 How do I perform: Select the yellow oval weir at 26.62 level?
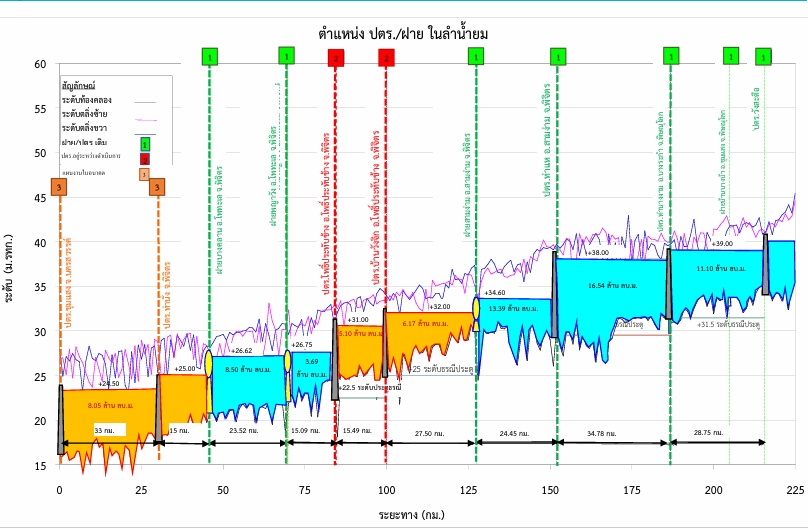[209, 361]
